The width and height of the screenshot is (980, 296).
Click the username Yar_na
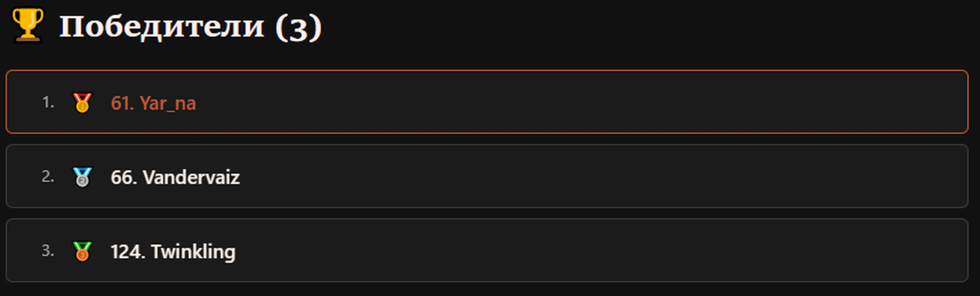click(168, 103)
